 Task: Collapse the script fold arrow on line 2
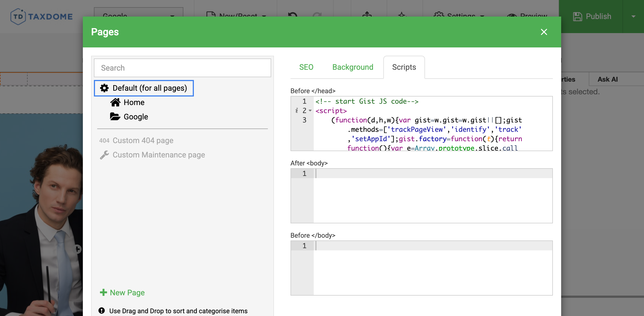tap(310, 111)
